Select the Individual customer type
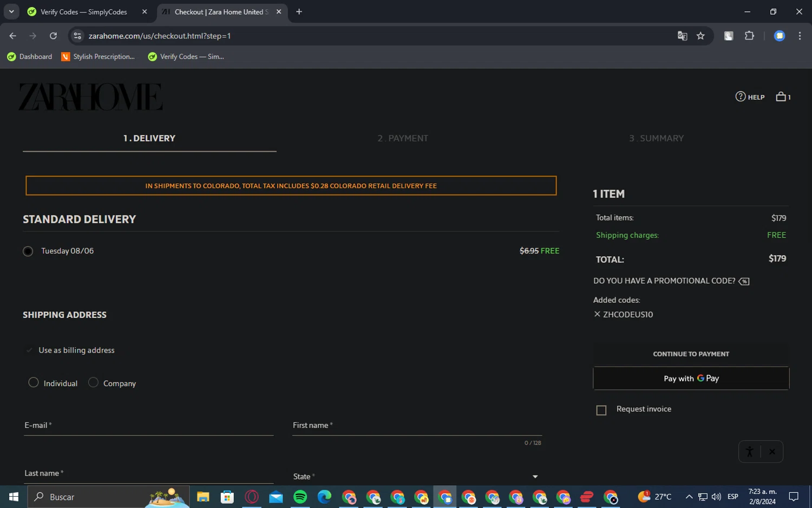Image resolution: width=812 pixels, height=508 pixels. (34, 383)
